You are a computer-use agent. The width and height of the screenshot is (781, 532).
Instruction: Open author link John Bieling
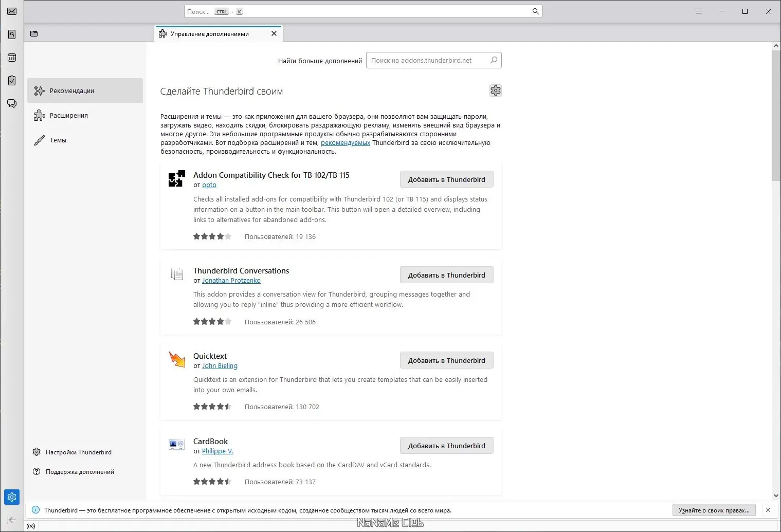220,366
